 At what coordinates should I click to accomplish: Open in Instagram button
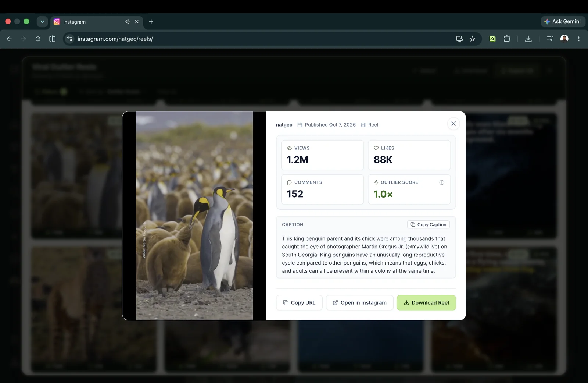pos(359,303)
